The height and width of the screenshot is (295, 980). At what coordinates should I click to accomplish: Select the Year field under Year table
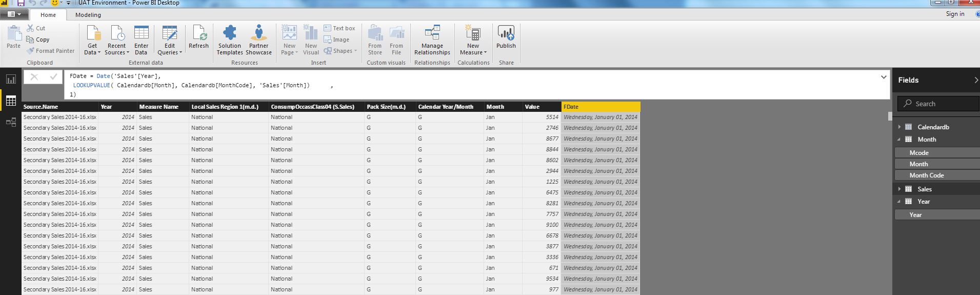tap(937, 214)
